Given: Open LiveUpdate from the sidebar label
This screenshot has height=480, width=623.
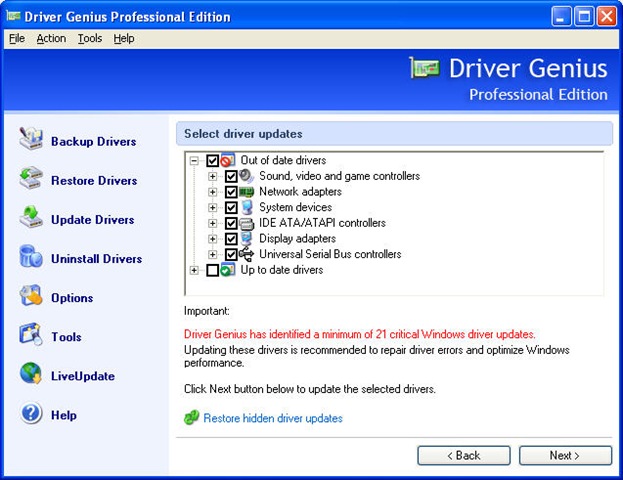Looking at the screenshot, I should pos(83,376).
